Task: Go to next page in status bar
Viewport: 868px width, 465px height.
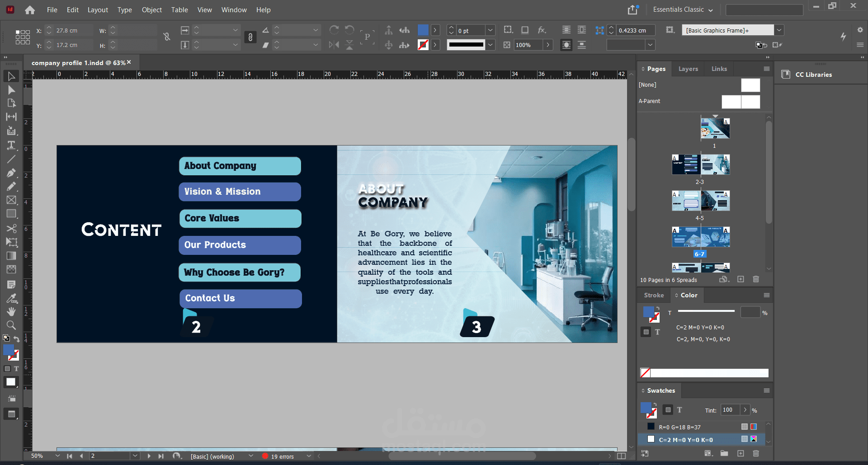Action: [x=149, y=456]
